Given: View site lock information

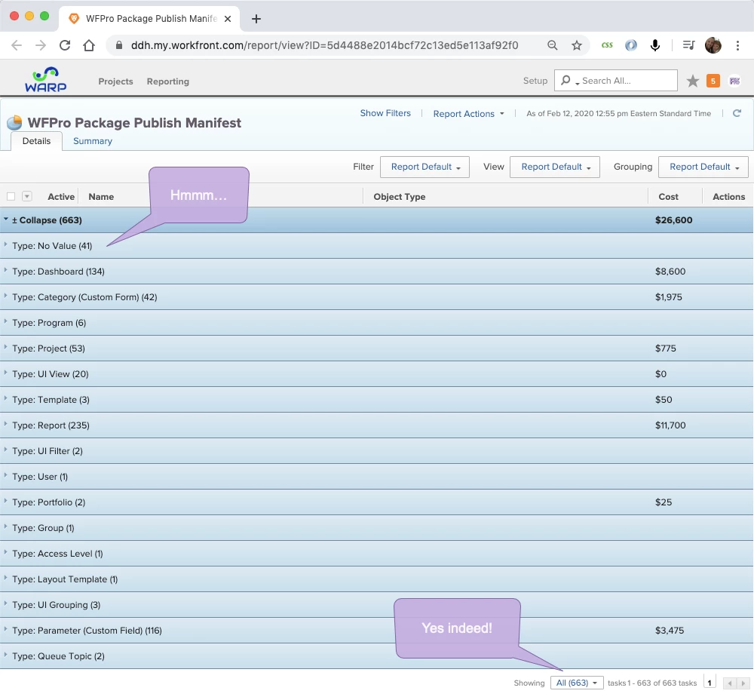Looking at the screenshot, I should (x=119, y=45).
